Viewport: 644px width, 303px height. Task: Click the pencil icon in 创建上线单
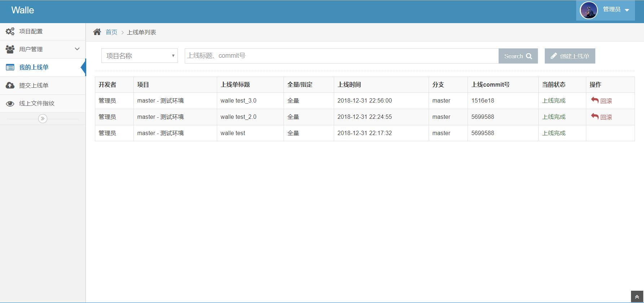click(x=553, y=56)
